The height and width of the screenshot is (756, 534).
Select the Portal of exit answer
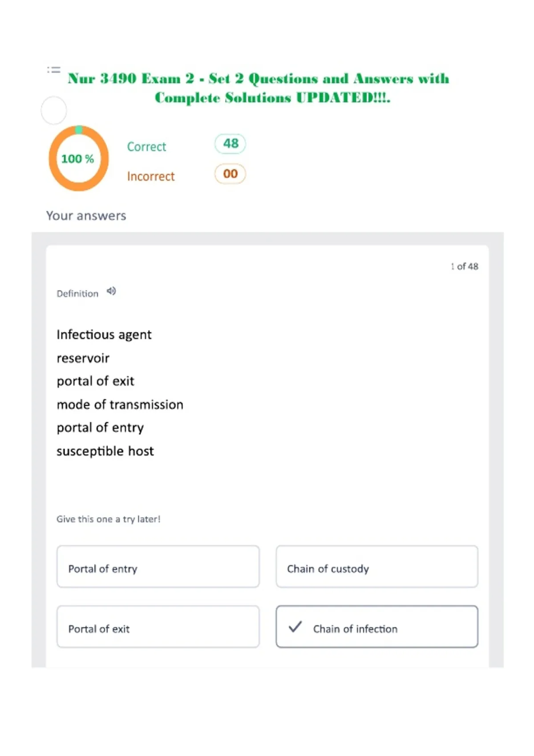[x=158, y=627]
